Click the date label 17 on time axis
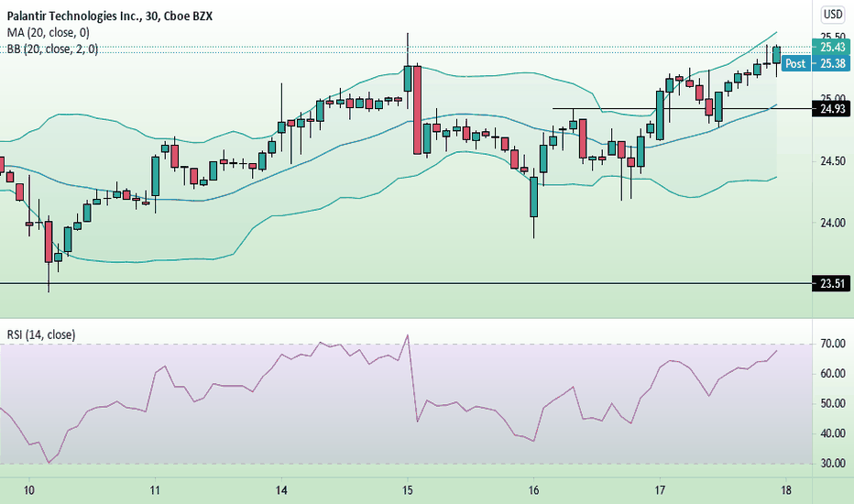The image size is (854, 504). click(660, 490)
